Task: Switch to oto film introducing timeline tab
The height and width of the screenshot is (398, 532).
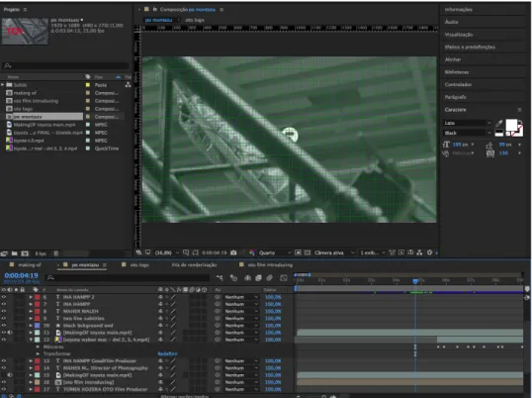Action: point(270,265)
